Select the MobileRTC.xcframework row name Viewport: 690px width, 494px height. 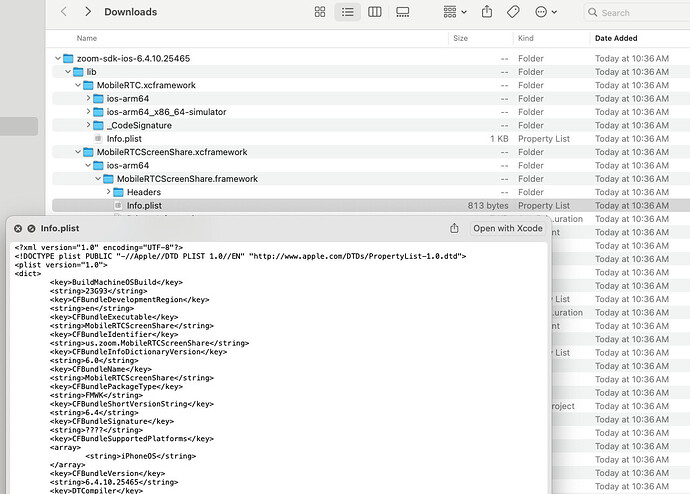146,85
